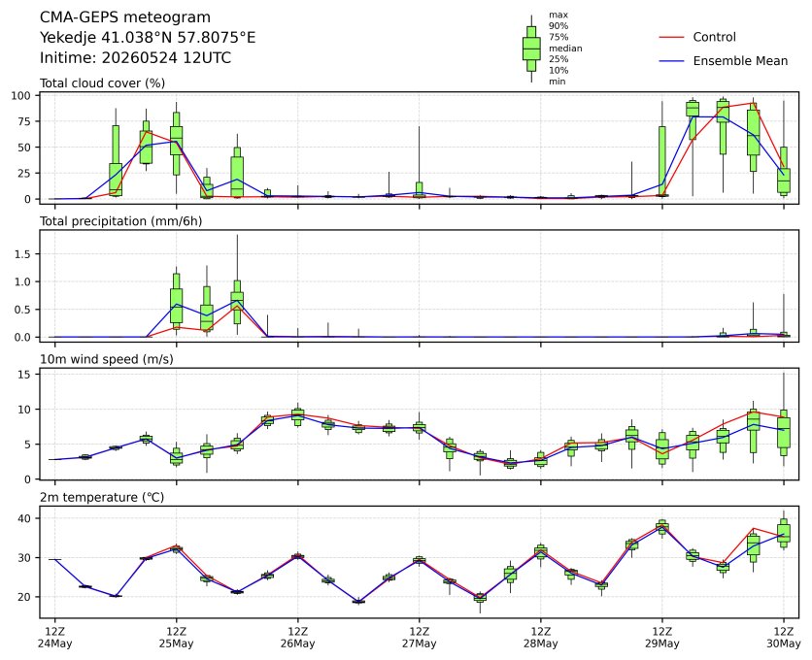Click the 12Z 26May axis tick label
This screenshot has width=812, height=660.
298,638
